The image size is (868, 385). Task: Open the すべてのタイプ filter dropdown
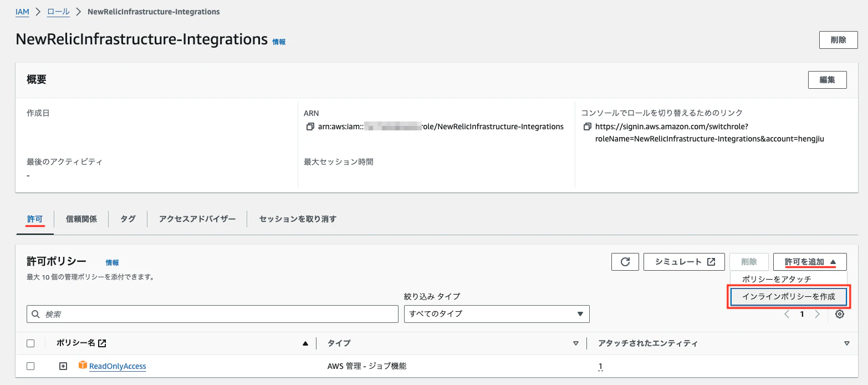(497, 314)
